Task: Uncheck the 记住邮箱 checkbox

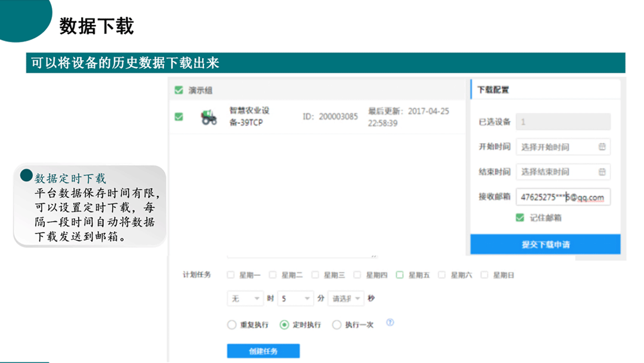Action: (x=519, y=218)
